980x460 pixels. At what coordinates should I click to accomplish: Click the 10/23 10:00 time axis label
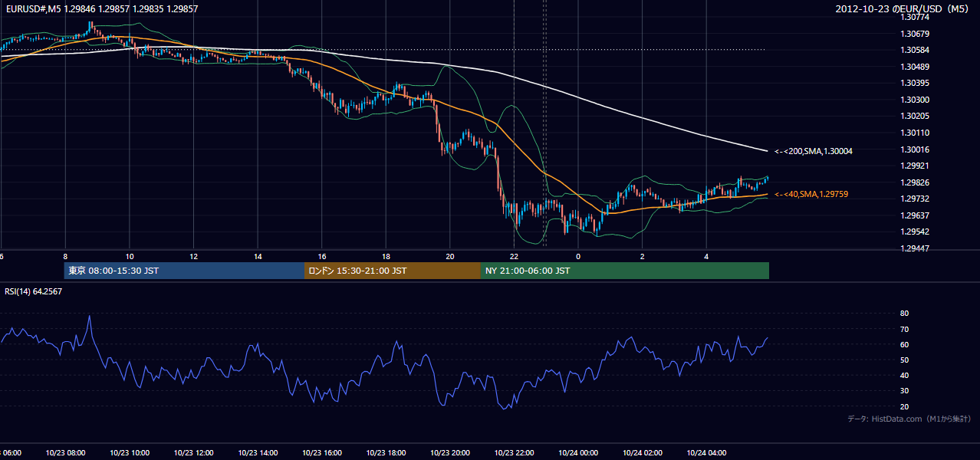point(130,453)
